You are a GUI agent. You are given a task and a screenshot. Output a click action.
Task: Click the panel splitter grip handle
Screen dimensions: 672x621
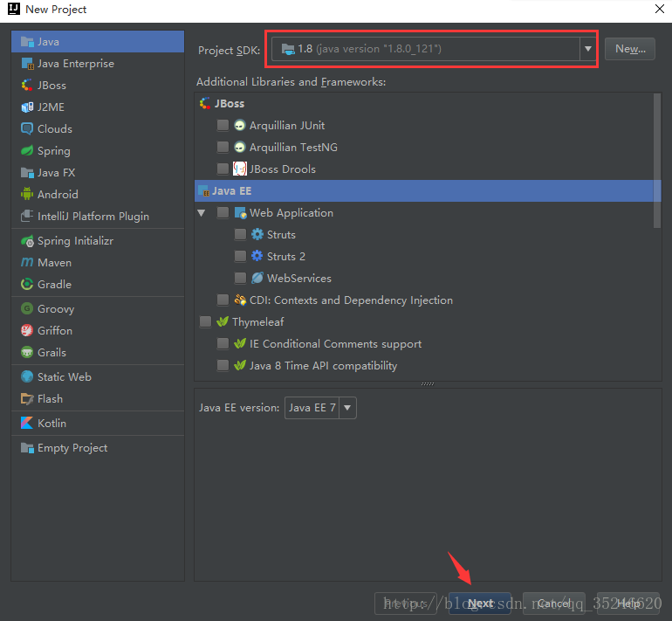(x=428, y=383)
